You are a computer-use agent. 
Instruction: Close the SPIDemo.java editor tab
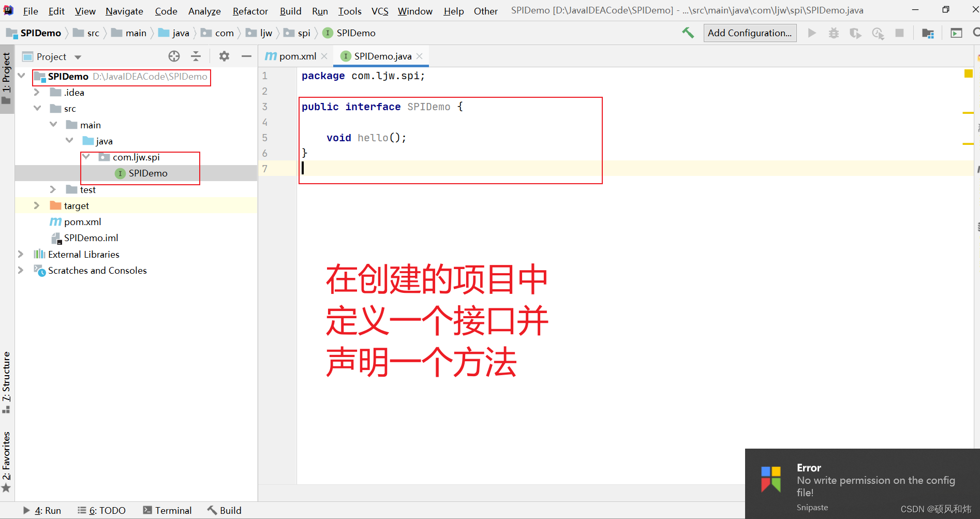coord(420,56)
